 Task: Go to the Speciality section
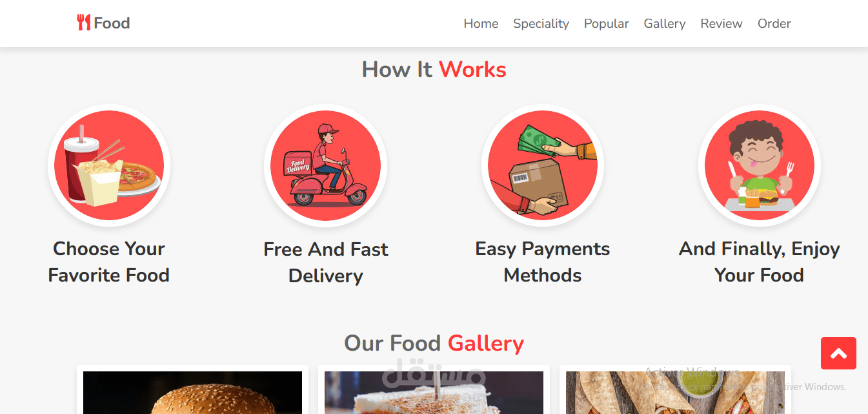[541, 24]
